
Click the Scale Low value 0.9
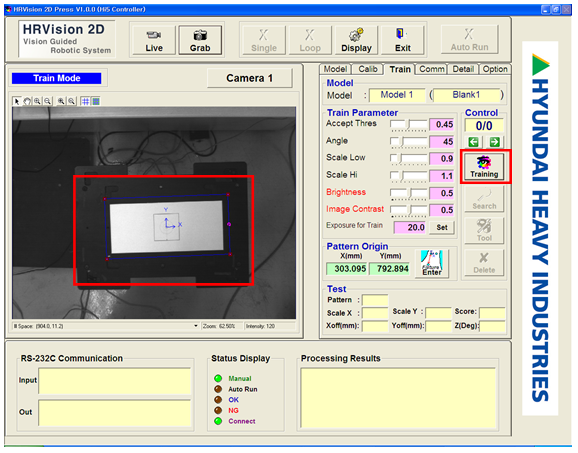[x=442, y=159]
